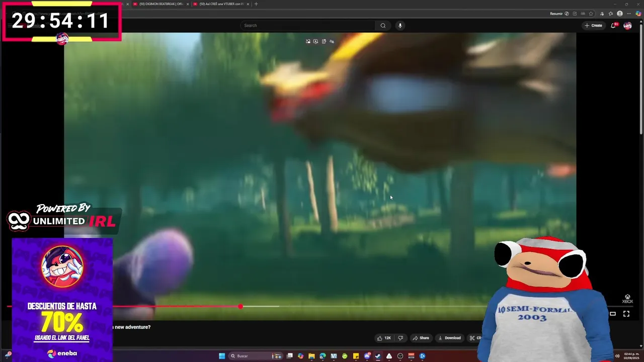Open browser profile icon in toolbar
Screen dimensions: 644x362
(620, 14)
